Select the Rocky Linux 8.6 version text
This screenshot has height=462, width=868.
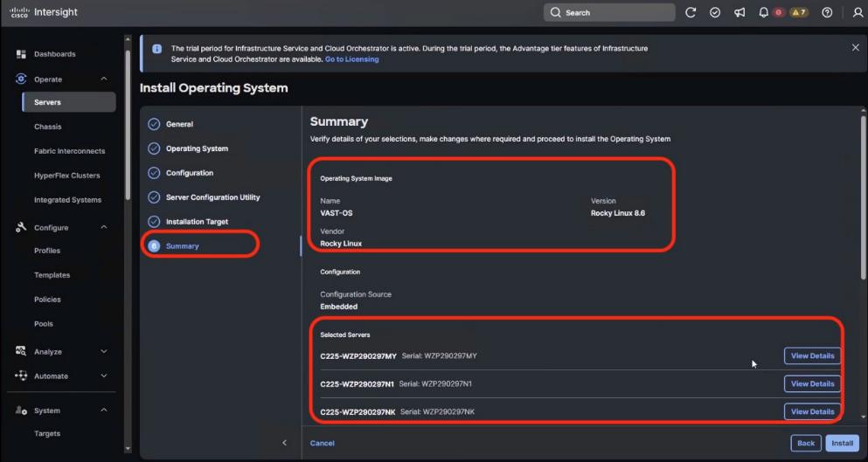click(618, 213)
